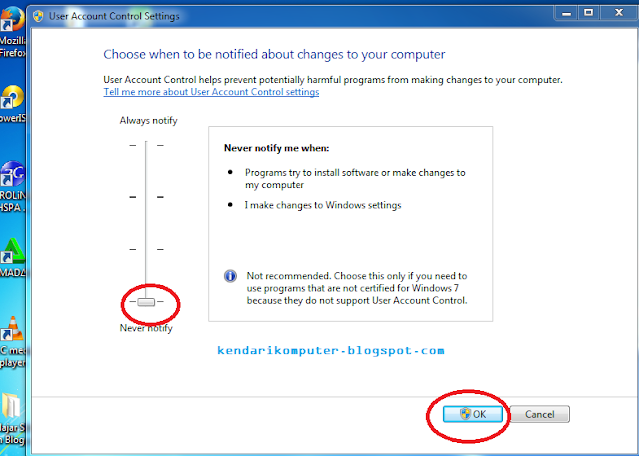This screenshot has height=456, width=639.
Task: Confirm settings with the OK button
Action: [x=472, y=414]
